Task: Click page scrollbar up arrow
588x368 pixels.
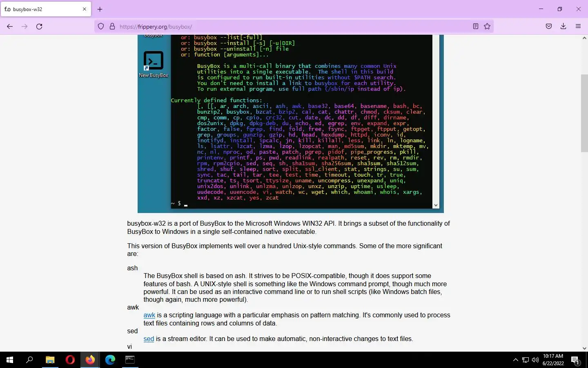Action: coord(584,38)
